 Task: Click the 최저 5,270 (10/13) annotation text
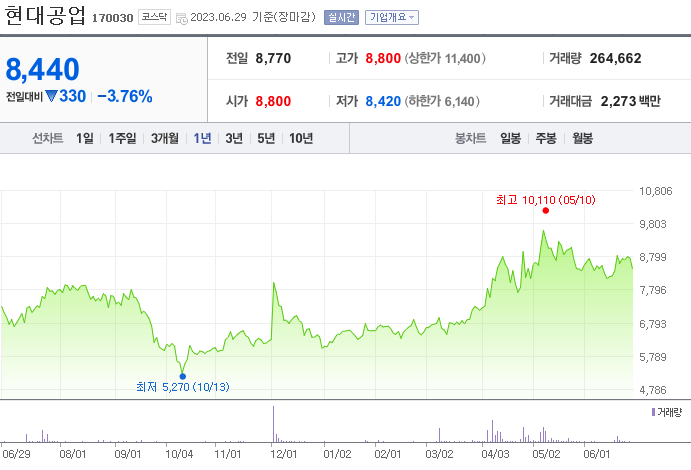[183, 387]
